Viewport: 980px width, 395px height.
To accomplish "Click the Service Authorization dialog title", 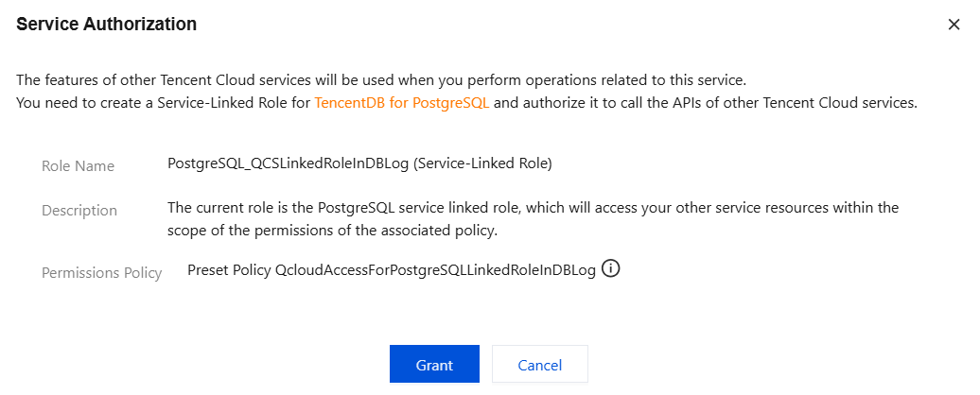I will (x=107, y=25).
